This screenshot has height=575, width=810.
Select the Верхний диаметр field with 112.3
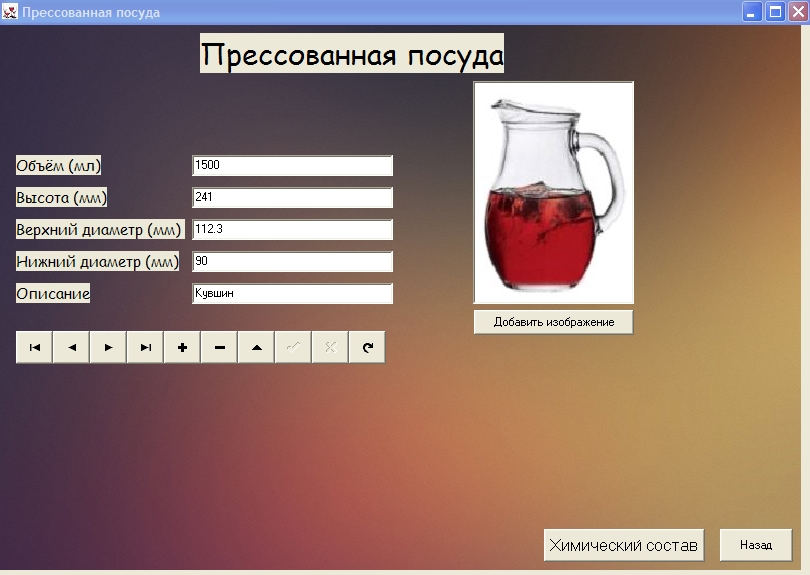292,229
